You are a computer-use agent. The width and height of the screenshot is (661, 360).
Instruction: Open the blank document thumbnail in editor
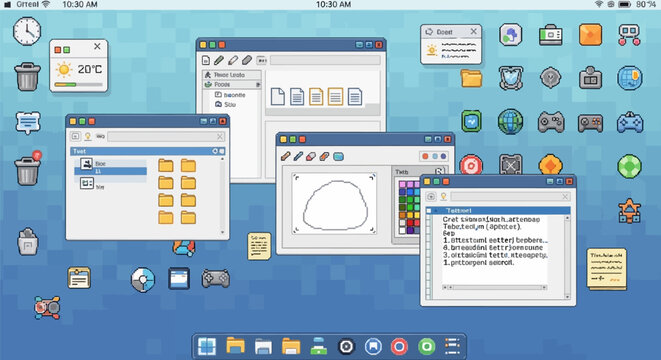coord(277,97)
